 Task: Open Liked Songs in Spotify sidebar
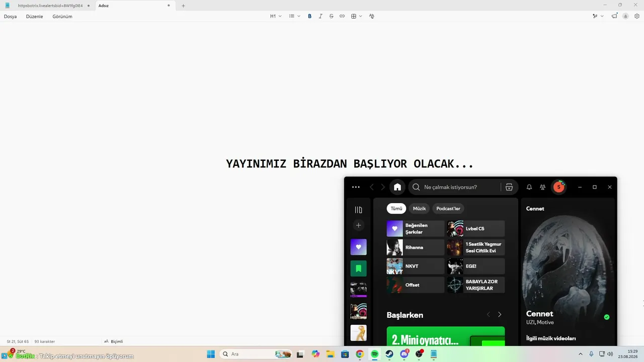(358, 247)
